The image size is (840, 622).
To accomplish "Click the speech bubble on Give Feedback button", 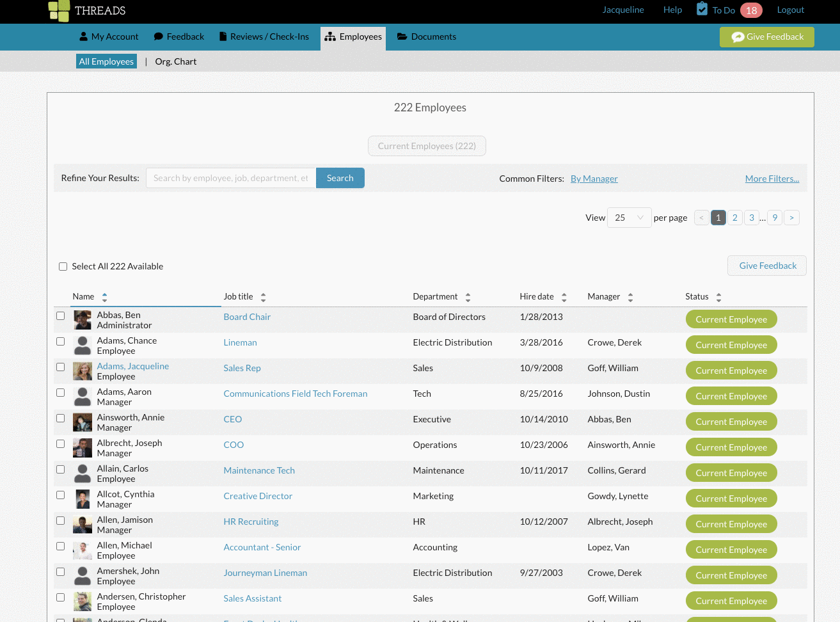I will pyautogui.click(x=738, y=37).
